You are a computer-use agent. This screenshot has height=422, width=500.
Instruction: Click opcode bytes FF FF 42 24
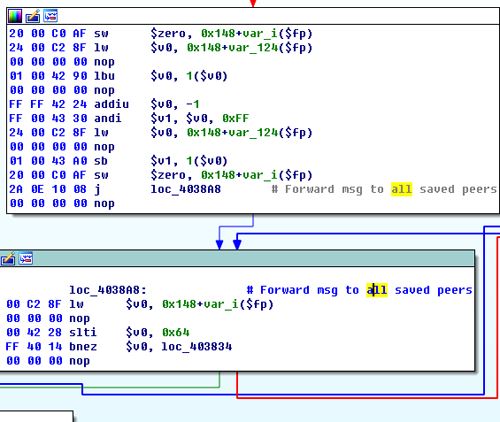pos(48,104)
